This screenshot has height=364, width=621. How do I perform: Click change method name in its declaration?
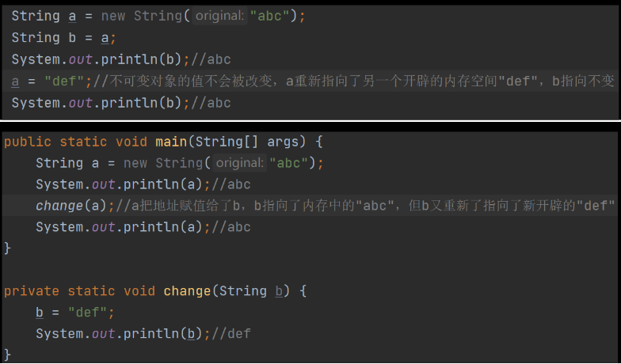[x=188, y=291]
